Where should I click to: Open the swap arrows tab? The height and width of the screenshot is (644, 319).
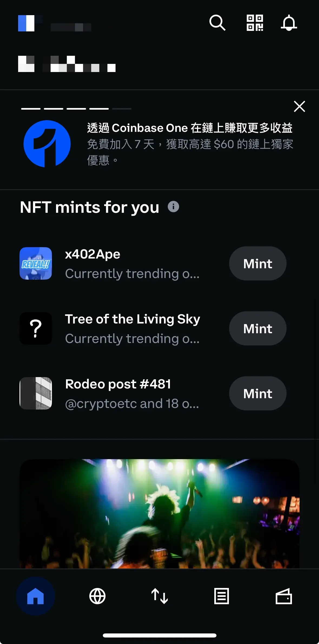[160, 596]
